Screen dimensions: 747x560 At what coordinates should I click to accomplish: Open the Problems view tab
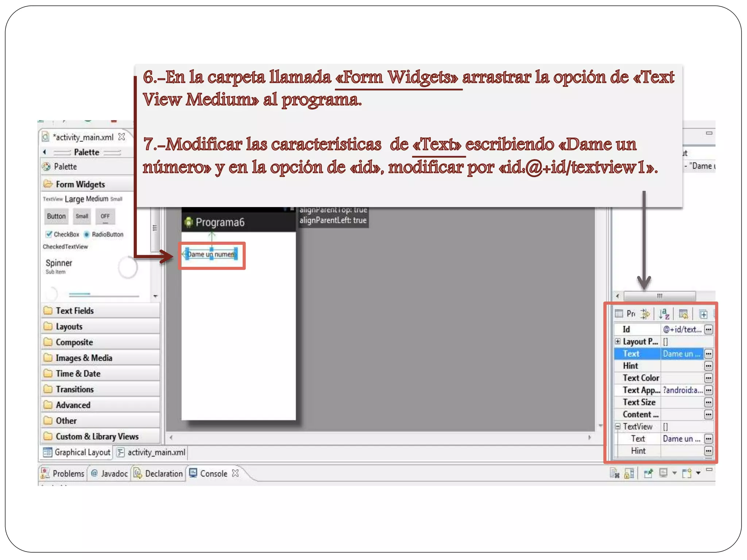tap(62, 473)
